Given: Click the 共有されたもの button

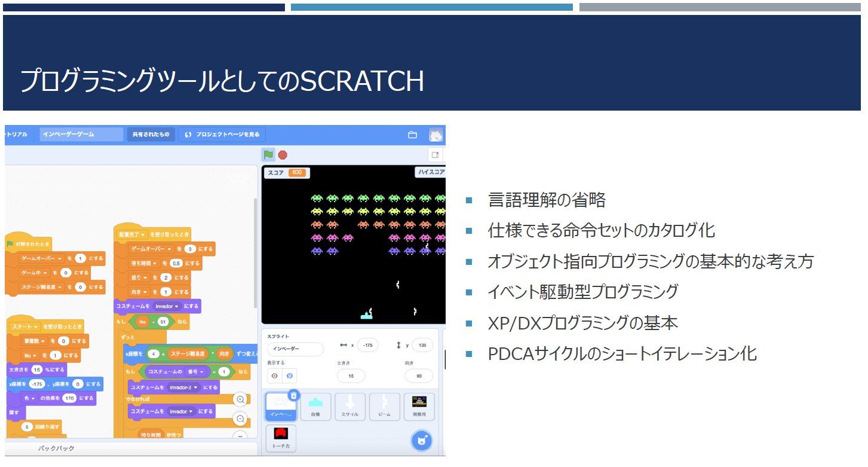Looking at the screenshot, I should 151,135.
